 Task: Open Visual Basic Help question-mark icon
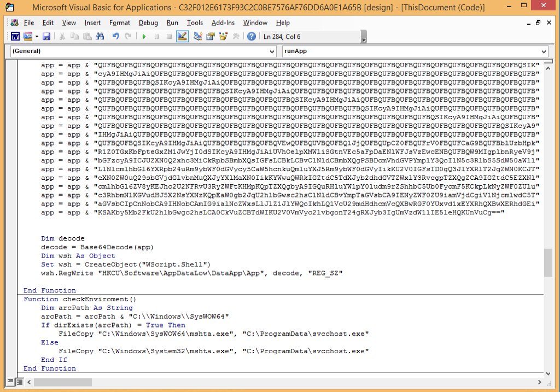coord(252,37)
